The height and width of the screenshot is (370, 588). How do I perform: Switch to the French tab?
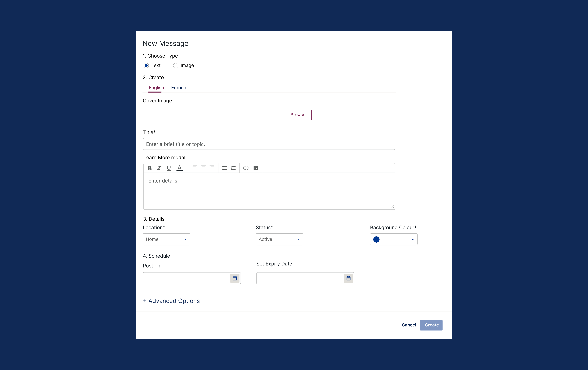pos(179,87)
